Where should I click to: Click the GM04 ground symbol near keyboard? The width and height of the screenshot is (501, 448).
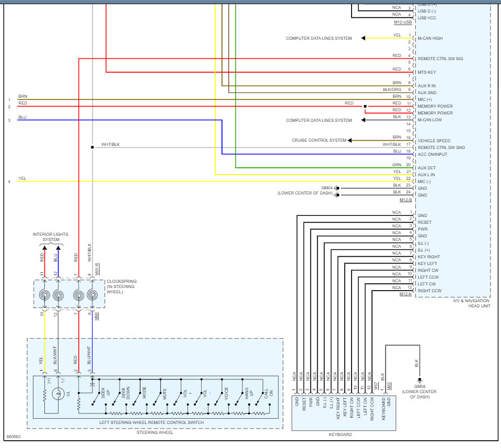[420, 380]
